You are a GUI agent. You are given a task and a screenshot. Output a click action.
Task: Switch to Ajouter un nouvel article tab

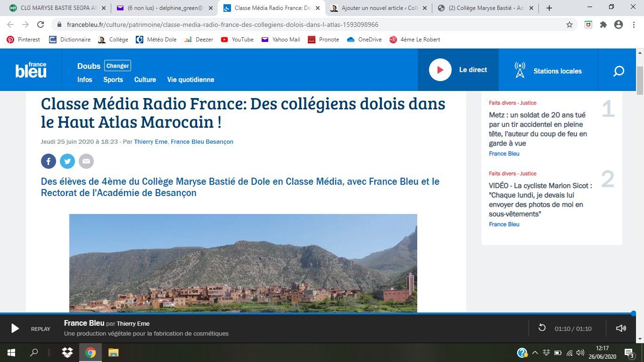[379, 8]
